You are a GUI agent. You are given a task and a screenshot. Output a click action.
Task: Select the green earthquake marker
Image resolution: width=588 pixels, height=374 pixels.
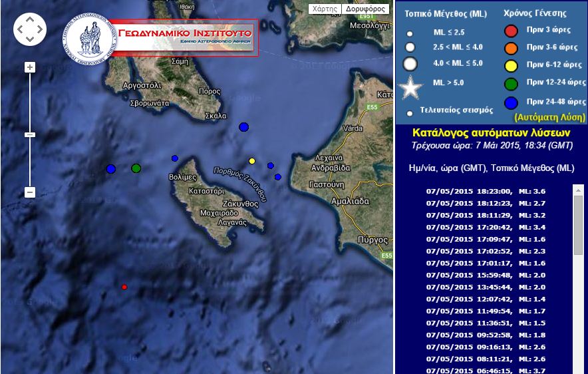[x=136, y=168]
